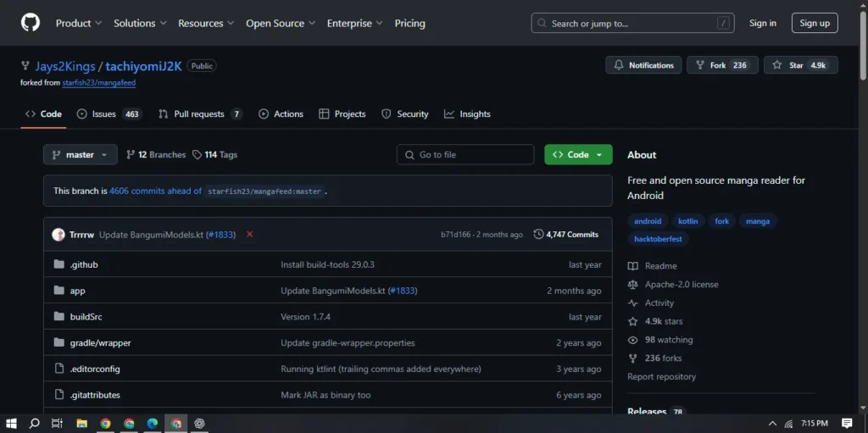868x433 pixels.
Task: Expand the Product navigation menu
Action: (79, 23)
